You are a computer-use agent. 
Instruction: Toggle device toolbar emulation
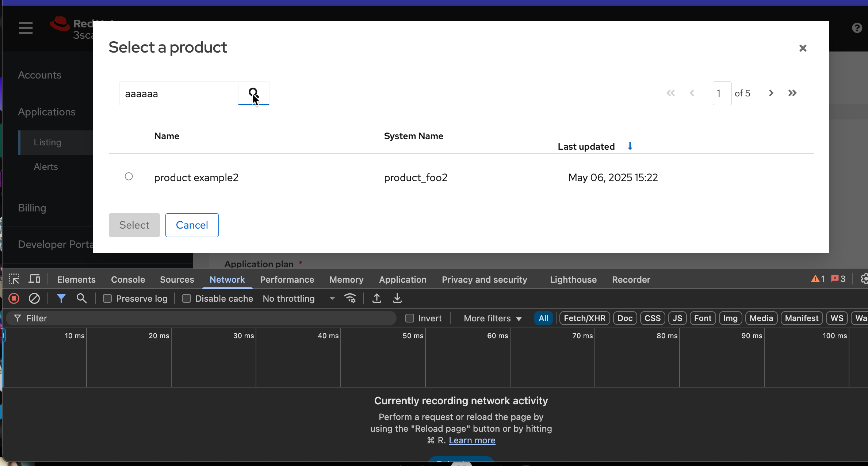click(x=35, y=279)
